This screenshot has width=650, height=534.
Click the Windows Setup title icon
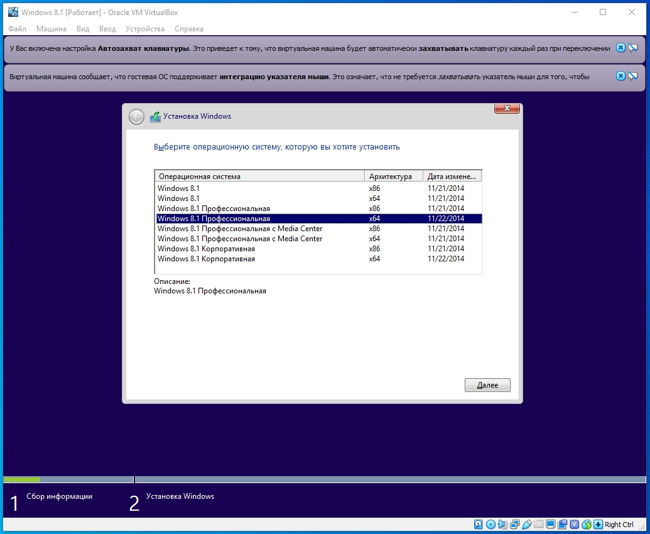[x=155, y=117]
